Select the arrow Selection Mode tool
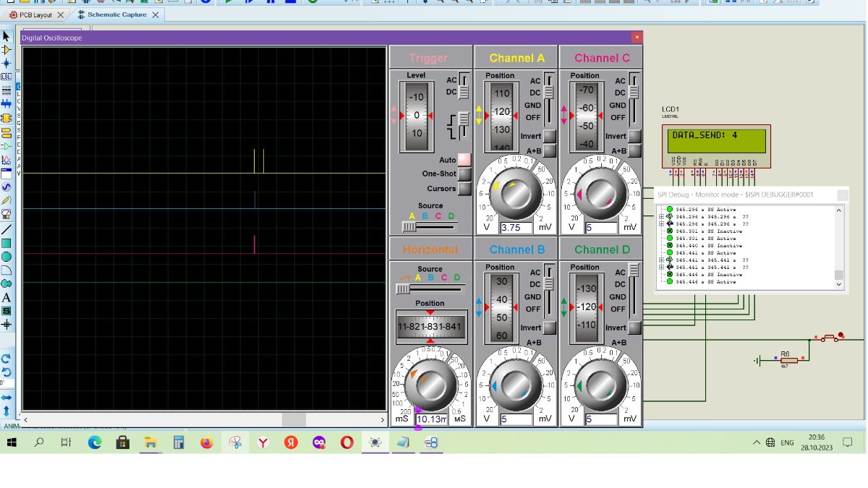The height and width of the screenshot is (488, 868). pos(7,36)
